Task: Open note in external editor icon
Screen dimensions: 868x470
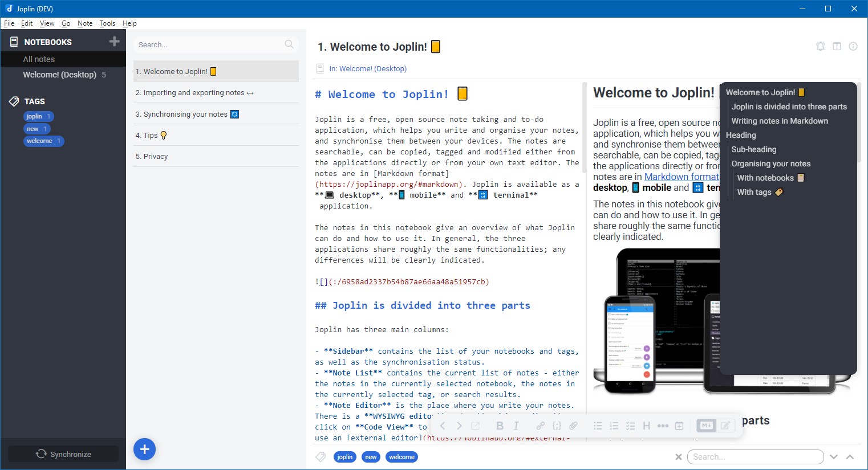Action: pos(476,426)
